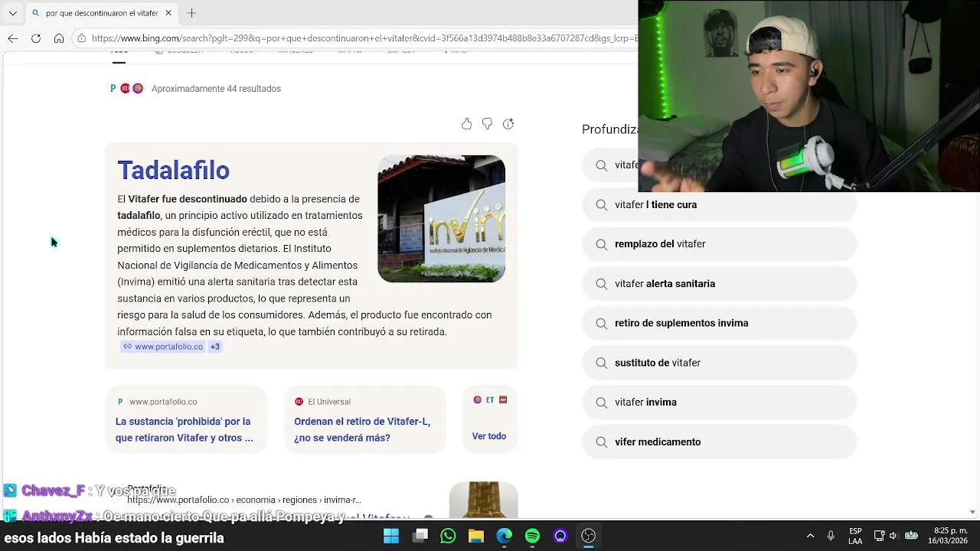Select suggestion 'retiro de suplementos invima'
980x551 pixels.
[x=720, y=323]
